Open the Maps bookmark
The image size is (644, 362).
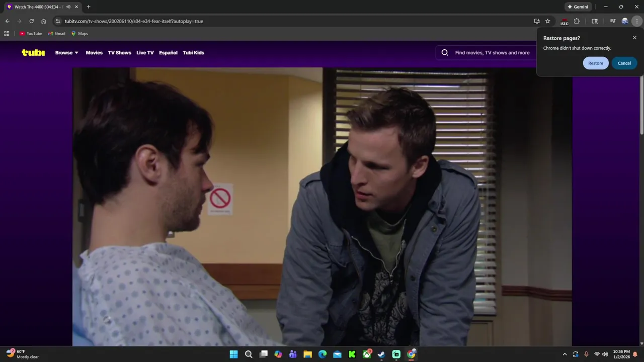tap(79, 34)
